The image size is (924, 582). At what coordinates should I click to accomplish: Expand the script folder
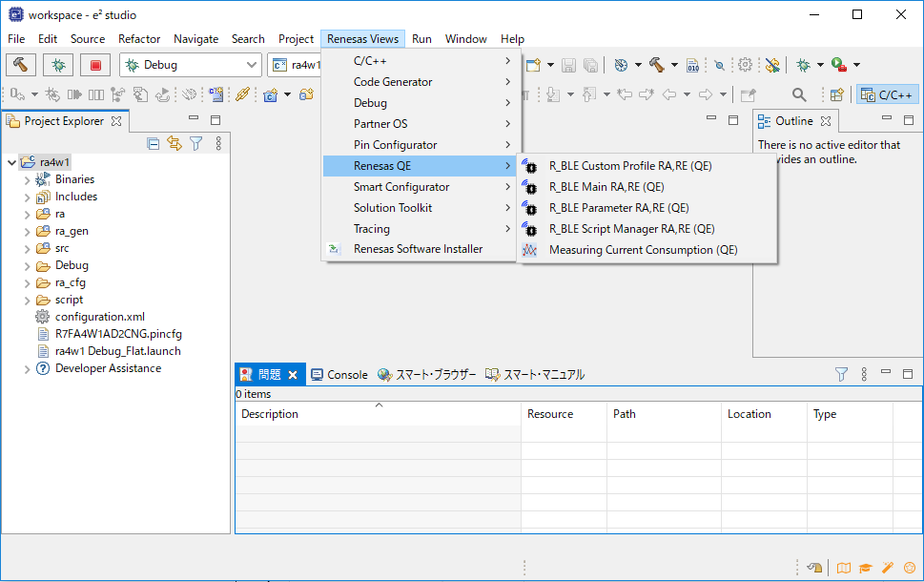[x=27, y=301]
